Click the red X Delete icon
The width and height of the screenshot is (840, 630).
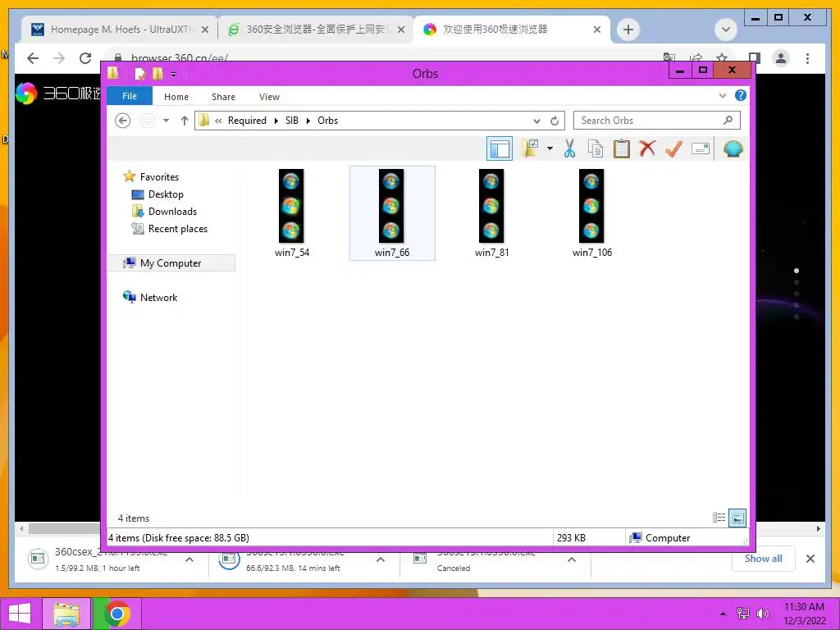click(647, 148)
